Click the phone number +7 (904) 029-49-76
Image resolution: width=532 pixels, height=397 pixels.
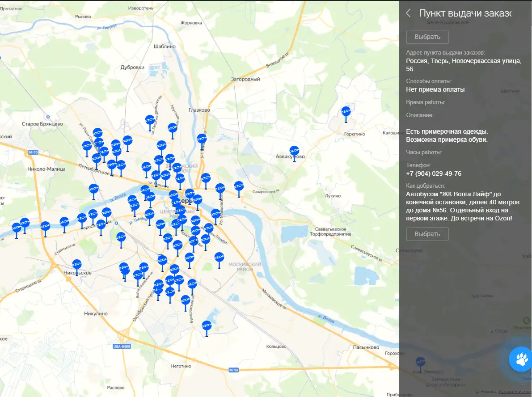tap(434, 173)
